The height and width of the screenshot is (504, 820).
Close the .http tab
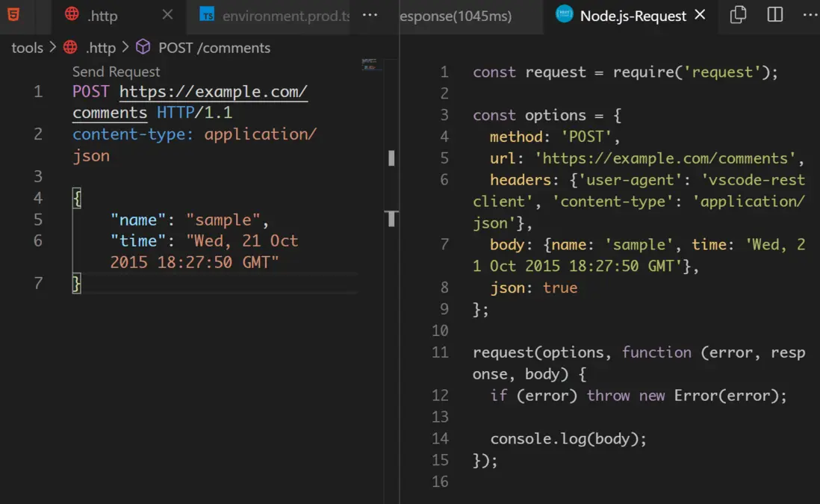point(167,15)
